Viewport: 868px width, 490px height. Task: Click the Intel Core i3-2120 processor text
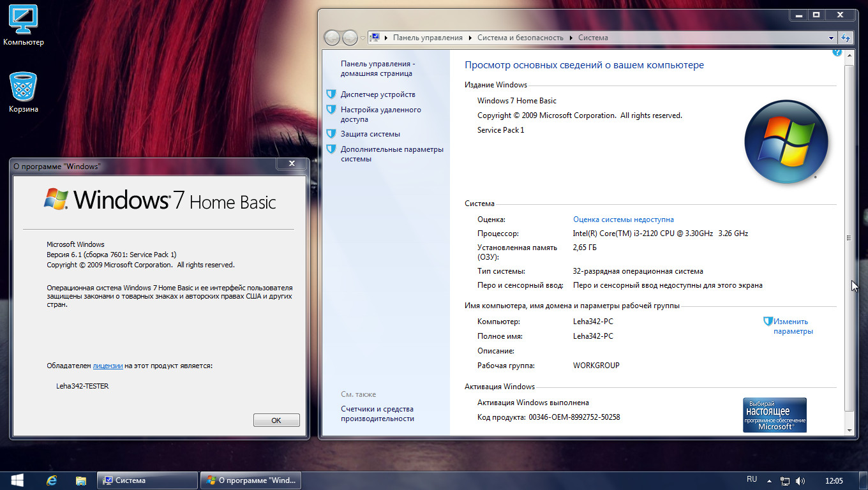point(661,234)
